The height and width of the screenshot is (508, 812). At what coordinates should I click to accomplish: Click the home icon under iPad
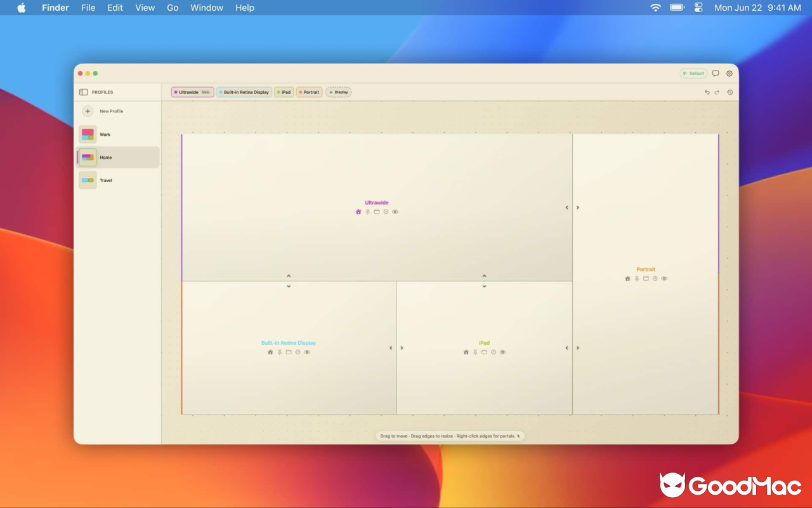pyautogui.click(x=466, y=352)
